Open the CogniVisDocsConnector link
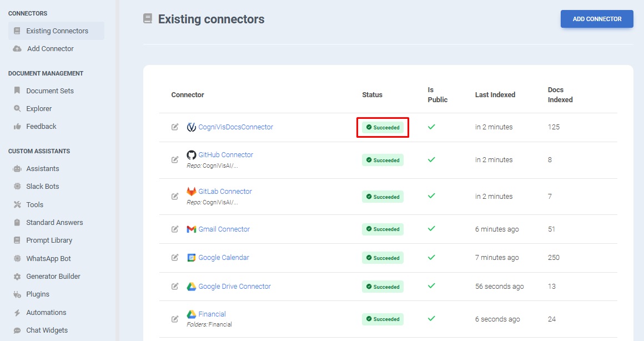 point(236,127)
